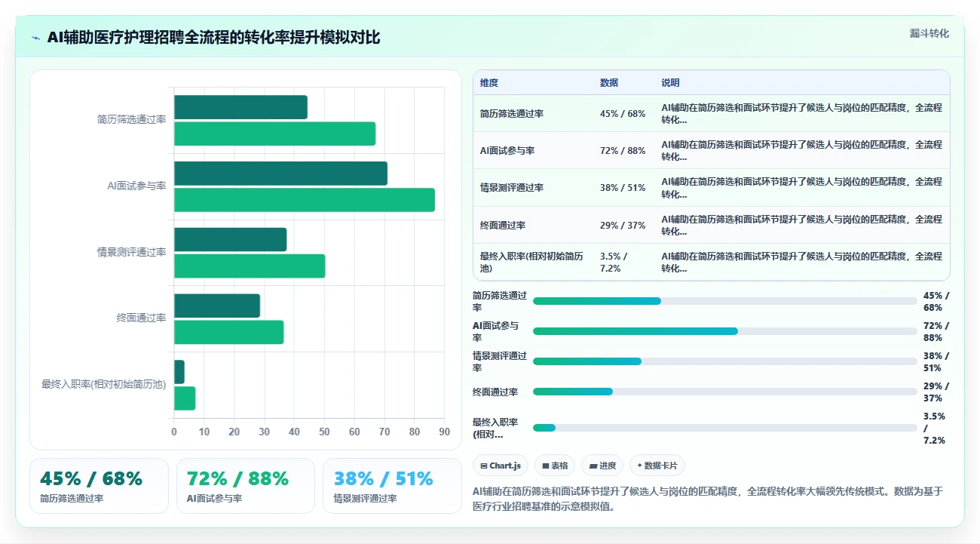Click the 简历筛选通过率 data card
This screenshot has width=980, height=544.
pyautogui.click(x=99, y=486)
